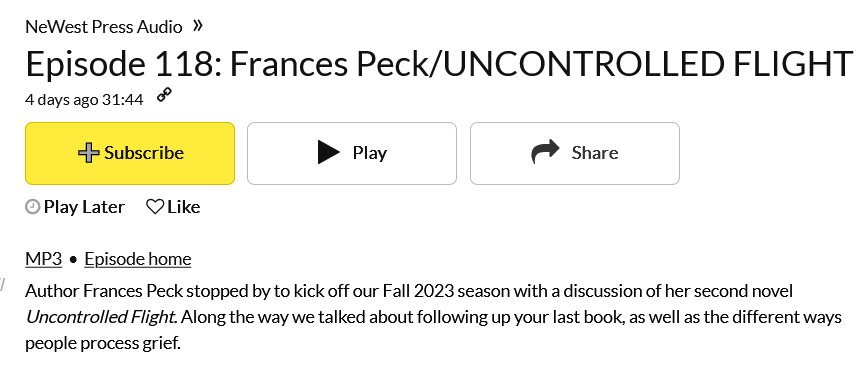Subscribe using the yellow Subscribe label
The image size is (858, 373).
pos(144,153)
